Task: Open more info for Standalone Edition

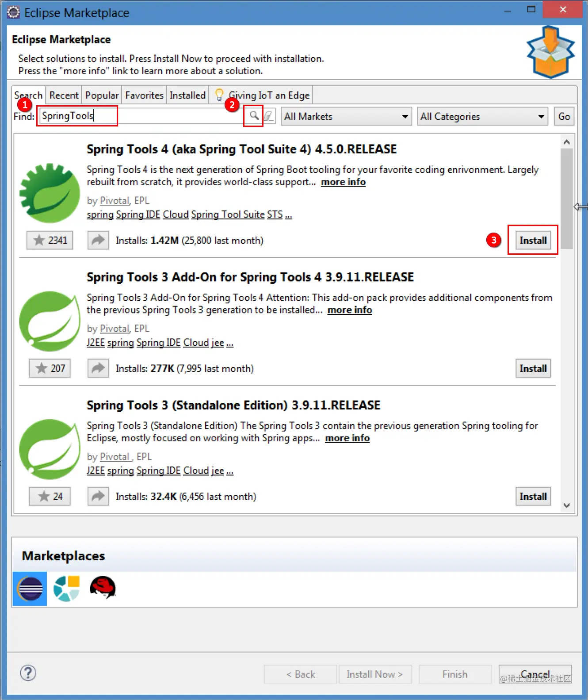Action: point(347,438)
